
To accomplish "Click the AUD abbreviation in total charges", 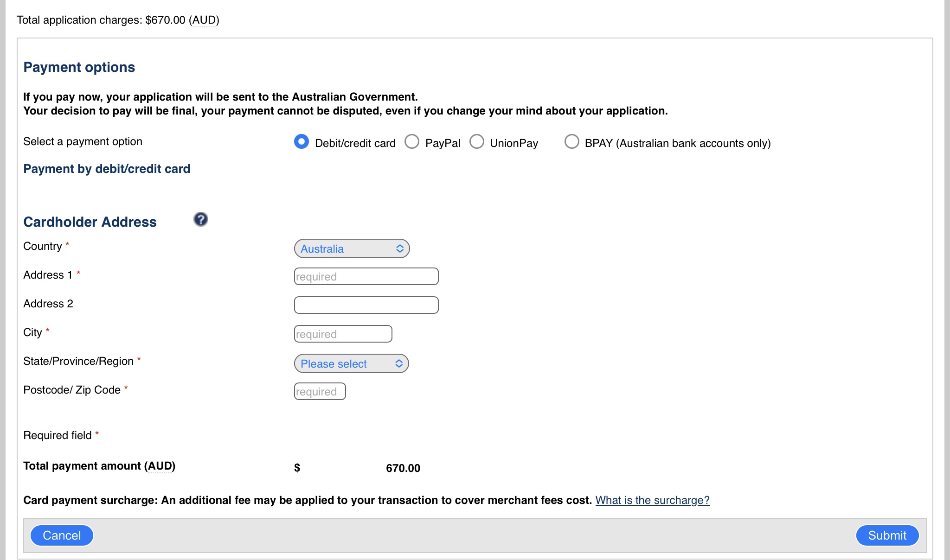I will tap(204, 20).
